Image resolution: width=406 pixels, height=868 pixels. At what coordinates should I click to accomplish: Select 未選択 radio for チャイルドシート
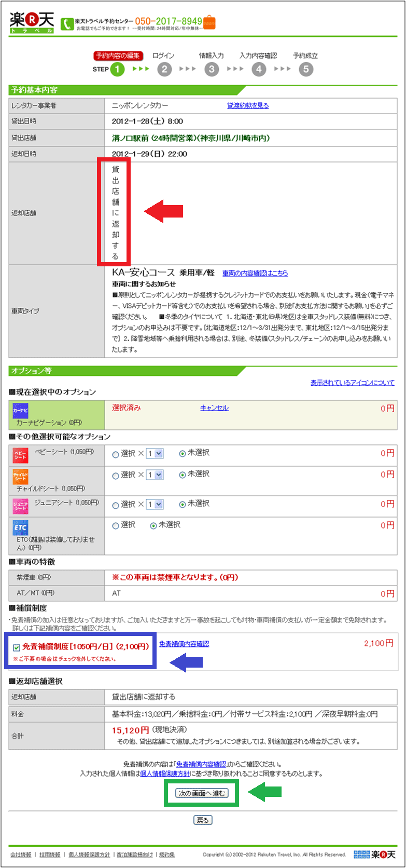[183, 474]
